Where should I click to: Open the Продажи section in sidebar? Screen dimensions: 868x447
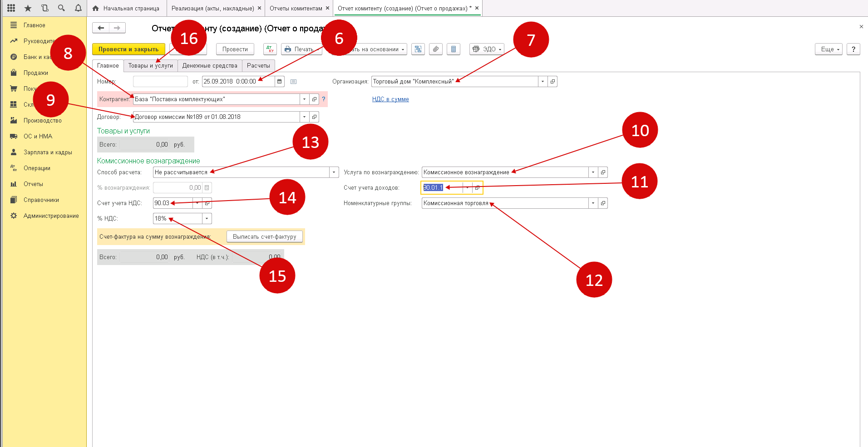point(36,73)
